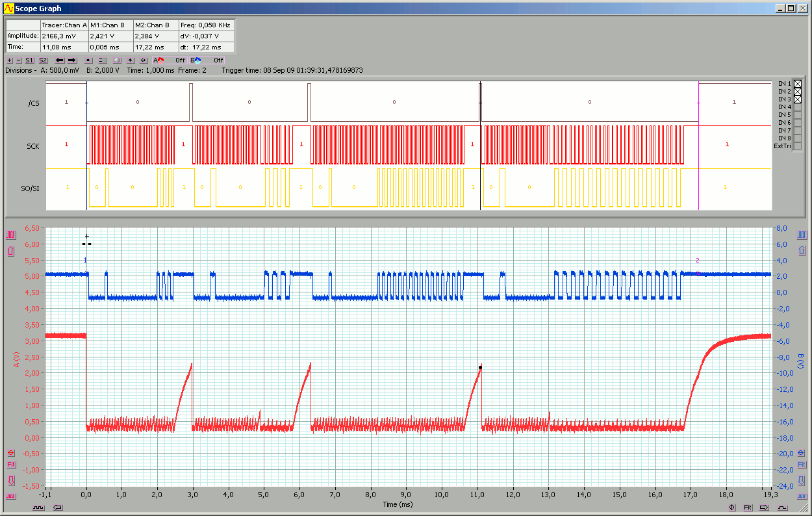Click the time axis scroll-left arrow
The width and height of the screenshot is (812, 516).
click(x=57, y=508)
